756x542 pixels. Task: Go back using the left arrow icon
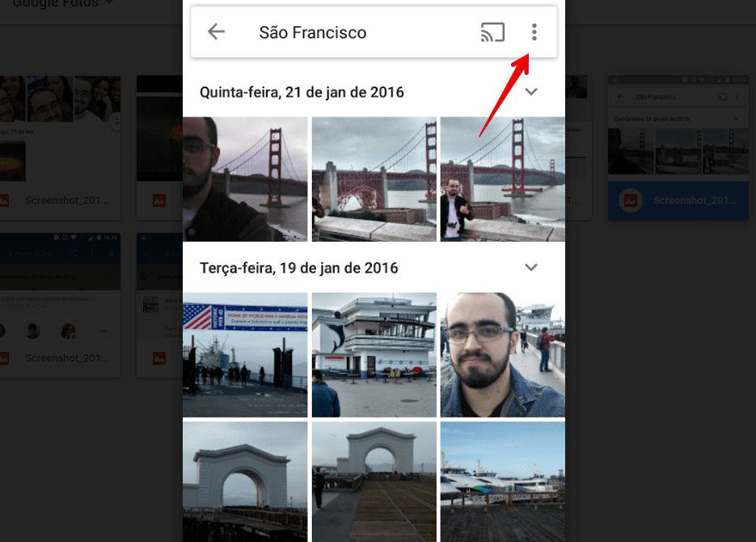point(216,32)
